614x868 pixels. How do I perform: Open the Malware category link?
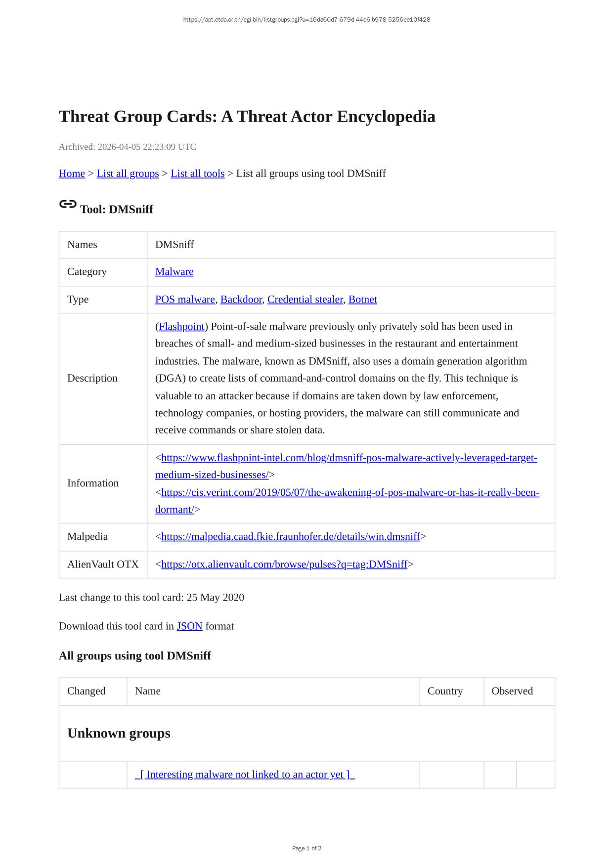point(174,272)
